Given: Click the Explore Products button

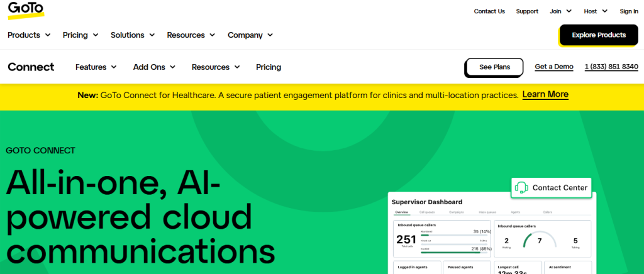Looking at the screenshot, I should [x=599, y=35].
